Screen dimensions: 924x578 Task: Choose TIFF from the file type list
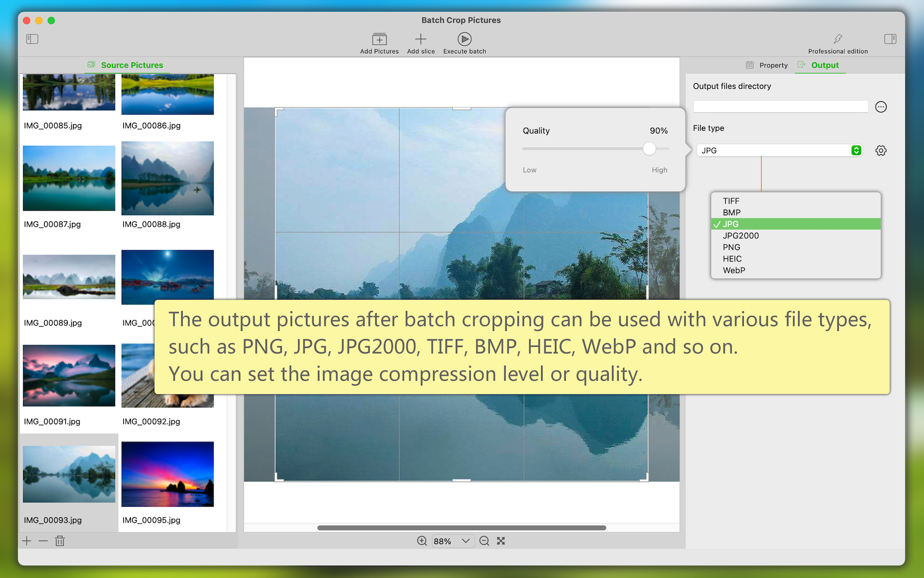[x=796, y=201]
